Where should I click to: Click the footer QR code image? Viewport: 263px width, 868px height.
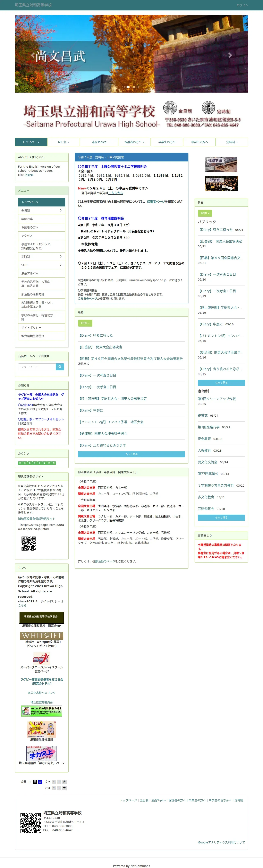(31, 823)
